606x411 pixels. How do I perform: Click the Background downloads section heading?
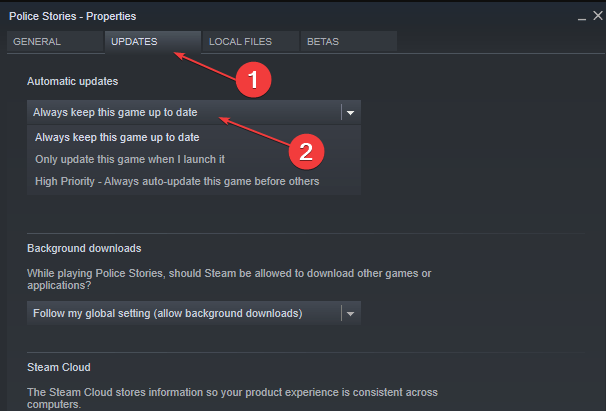84,248
